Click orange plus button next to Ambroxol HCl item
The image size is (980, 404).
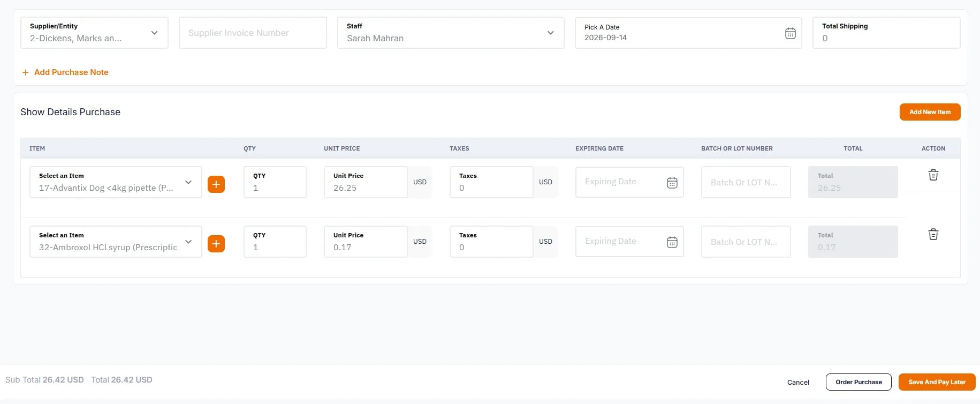[216, 244]
